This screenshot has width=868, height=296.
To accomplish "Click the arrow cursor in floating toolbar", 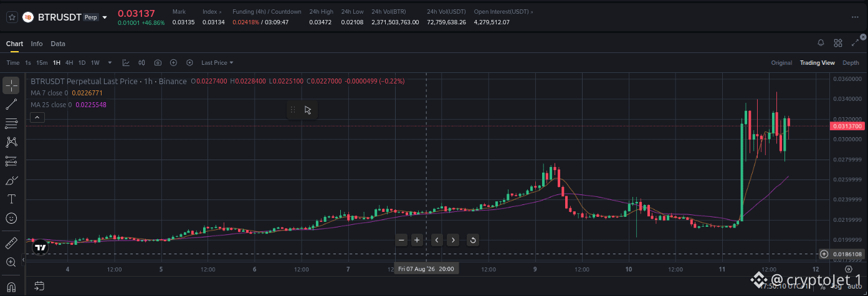I will (308, 110).
